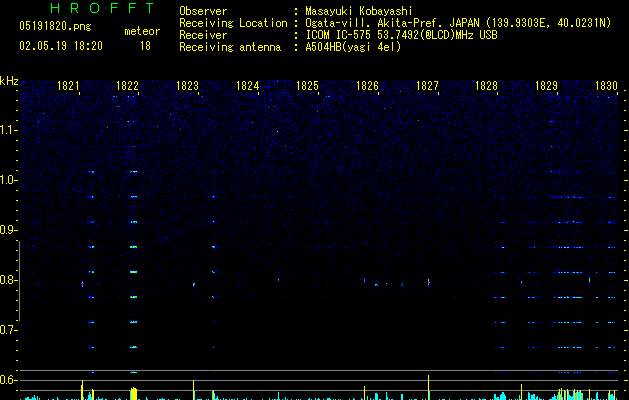This screenshot has width=629, height=400.
Task: Click the "meteor" label
Action: point(142,31)
